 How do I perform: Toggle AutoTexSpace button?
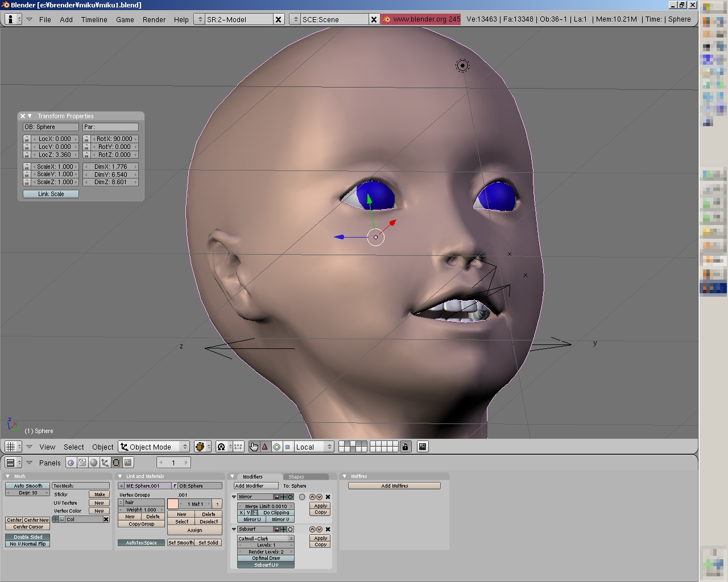click(x=141, y=543)
